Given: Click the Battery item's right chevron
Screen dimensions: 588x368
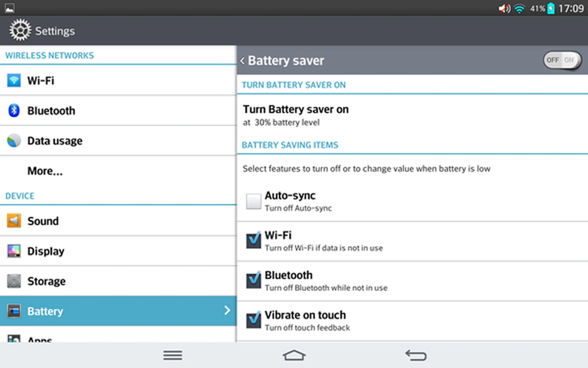Looking at the screenshot, I should (x=227, y=310).
